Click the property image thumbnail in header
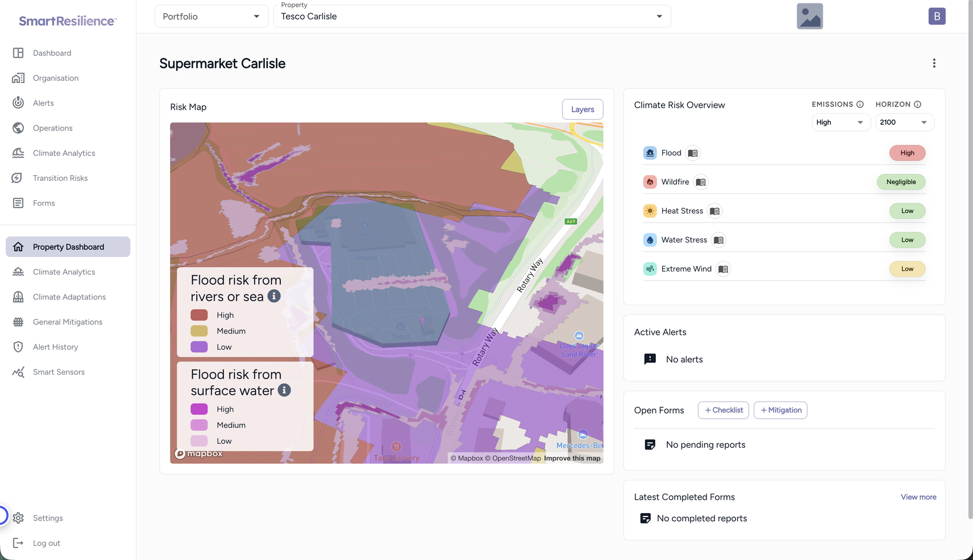The height and width of the screenshot is (560, 973). (810, 17)
